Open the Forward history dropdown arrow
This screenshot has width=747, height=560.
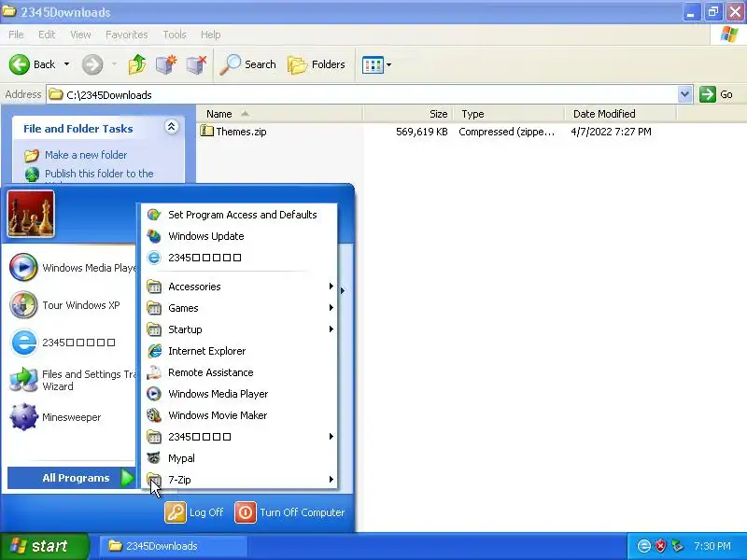[x=114, y=64]
